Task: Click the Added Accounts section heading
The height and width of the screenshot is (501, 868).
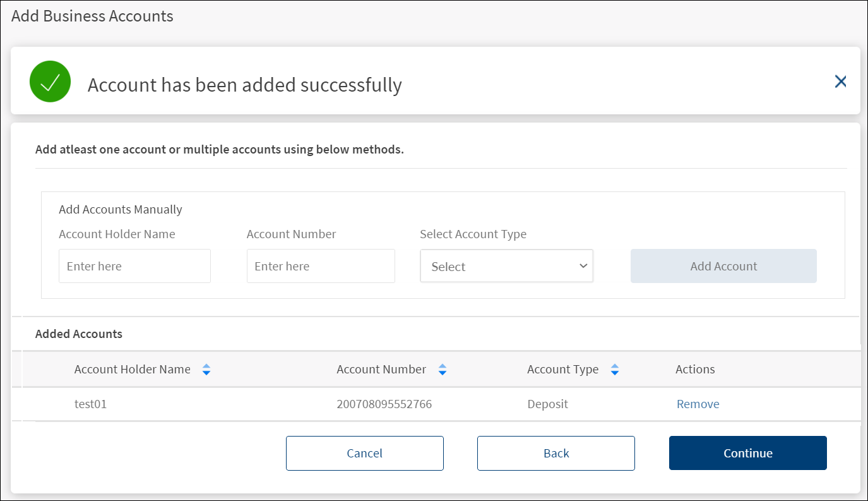Action: (x=79, y=334)
